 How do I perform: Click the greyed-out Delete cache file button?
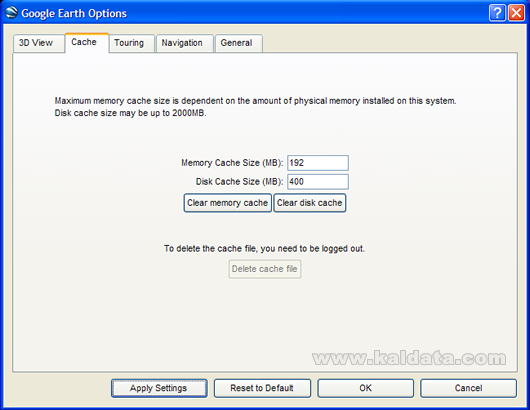(x=265, y=269)
